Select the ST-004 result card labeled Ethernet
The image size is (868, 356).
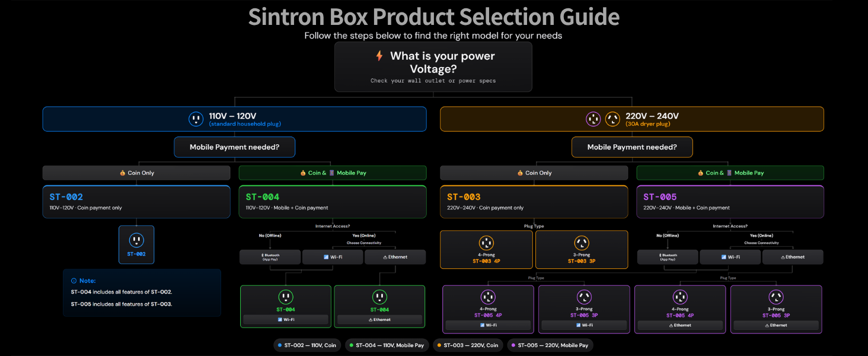pyautogui.click(x=379, y=306)
